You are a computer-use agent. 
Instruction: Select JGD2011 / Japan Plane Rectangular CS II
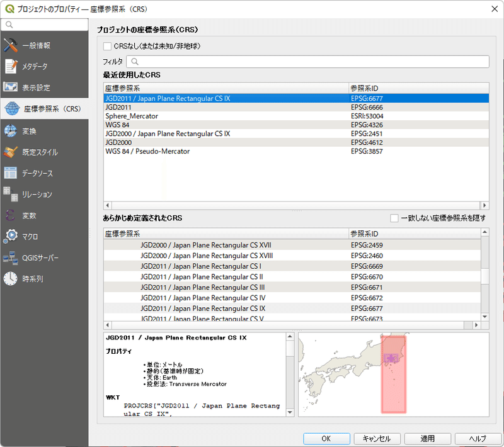[x=292, y=277]
